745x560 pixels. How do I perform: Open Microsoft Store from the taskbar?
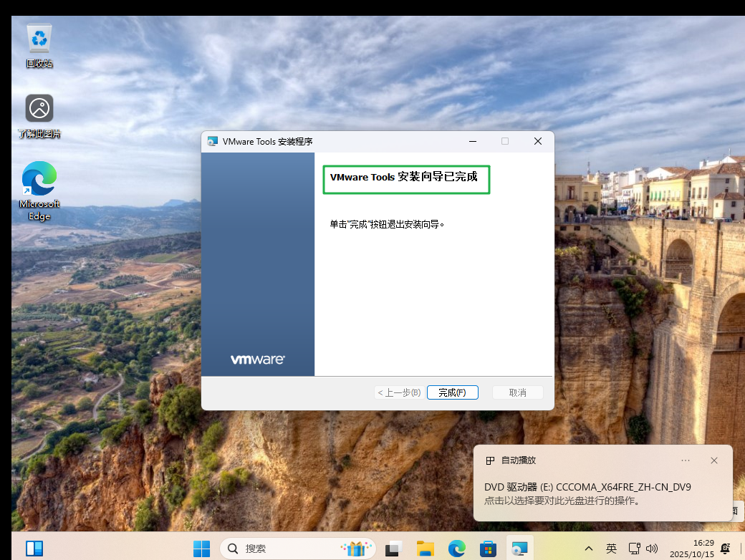(x=488, y=549)
